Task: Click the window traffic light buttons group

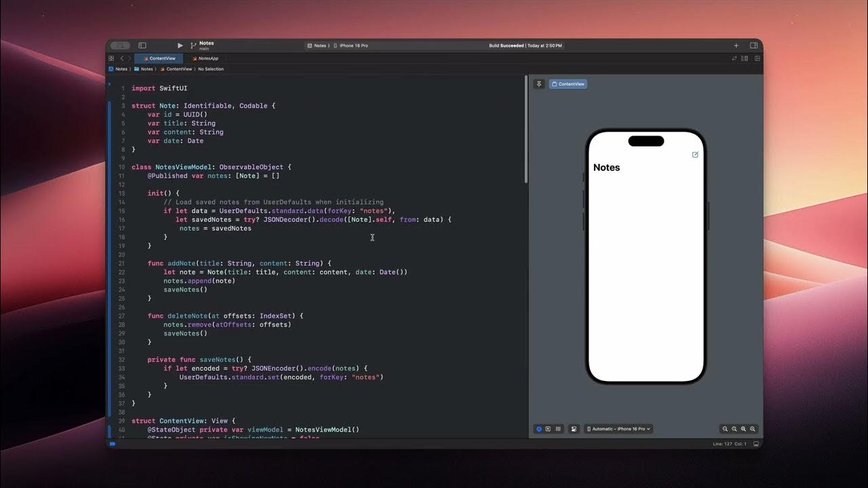Action: click(120, 45)
